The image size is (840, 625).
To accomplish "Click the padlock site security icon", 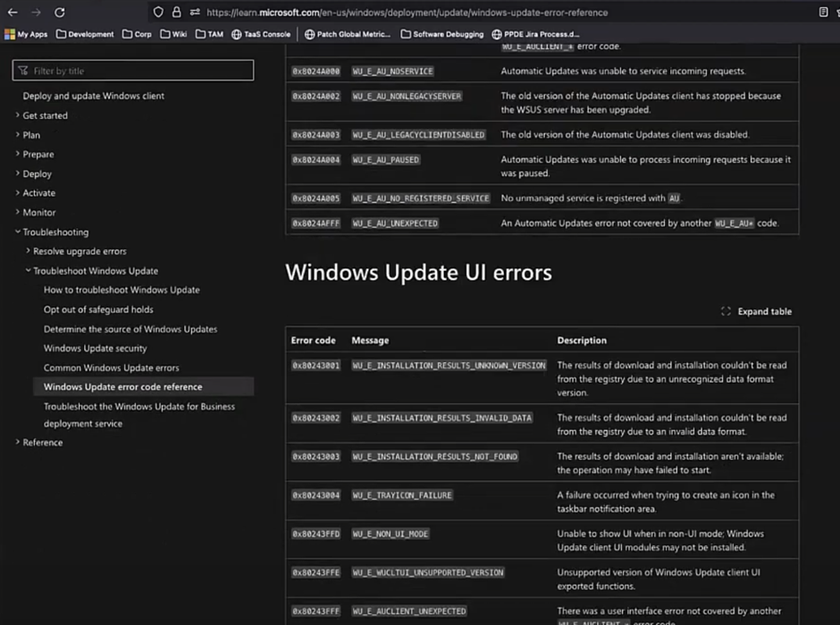I will click(x=176, y=13).
